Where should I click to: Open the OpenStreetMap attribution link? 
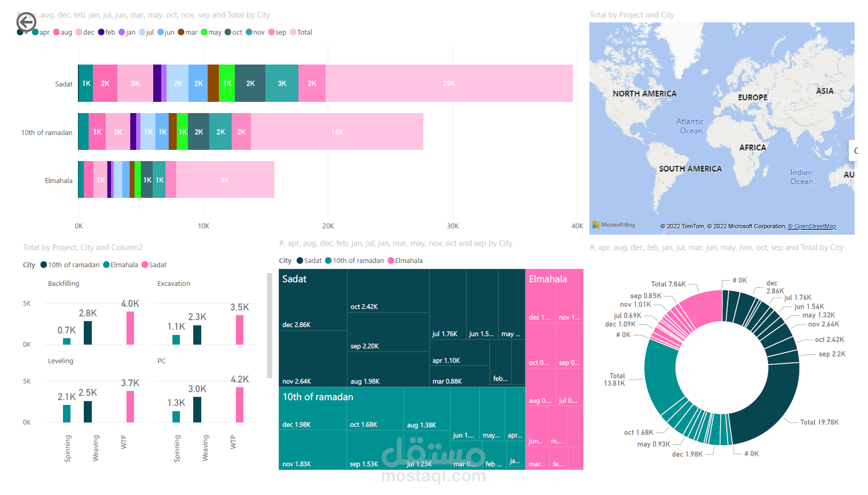coord(812,226)
